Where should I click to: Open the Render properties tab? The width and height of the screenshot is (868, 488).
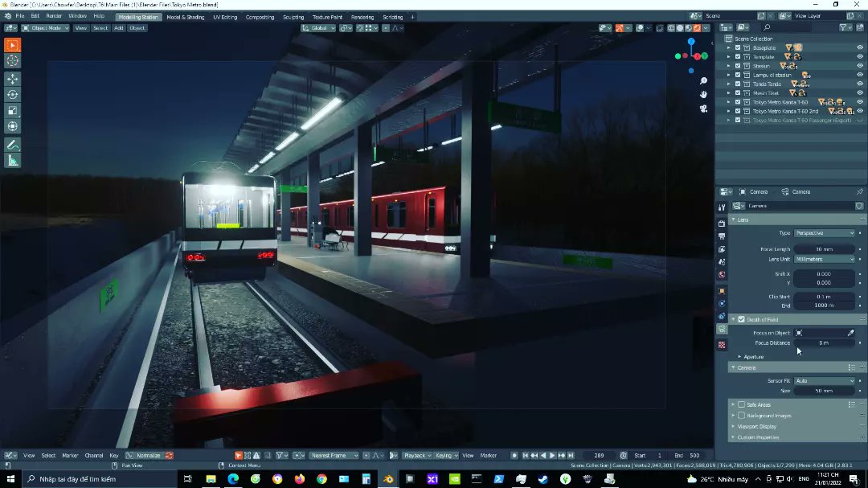point(722,223)
